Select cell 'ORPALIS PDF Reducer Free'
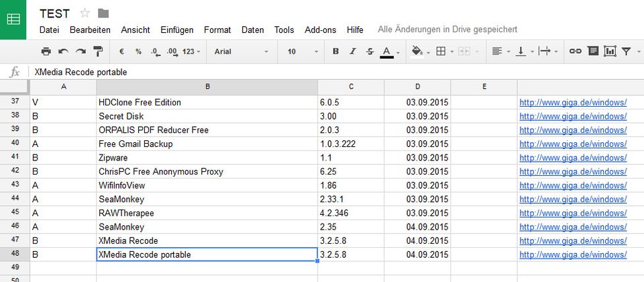 pos(207,130)
